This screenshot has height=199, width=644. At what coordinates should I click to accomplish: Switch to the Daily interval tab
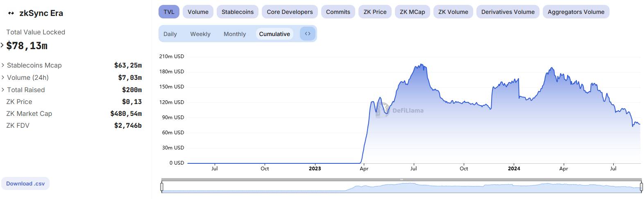(170, 34)
